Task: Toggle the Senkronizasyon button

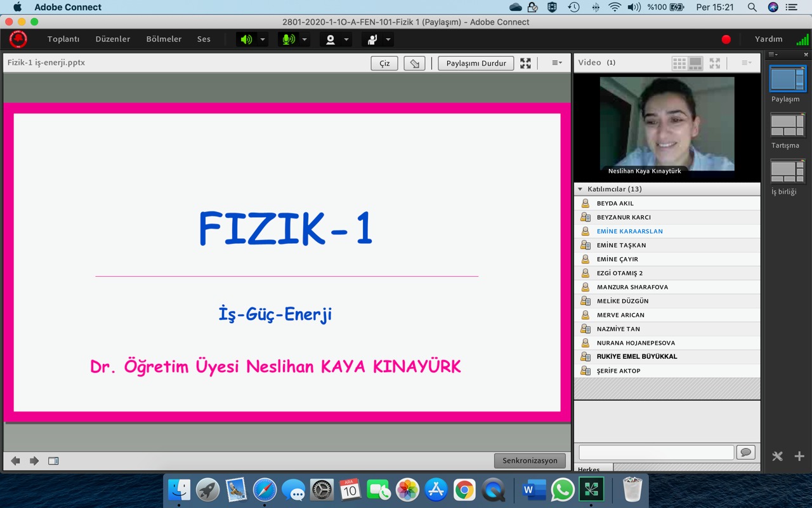Action: pyautogui.click(x=530, y=461)
